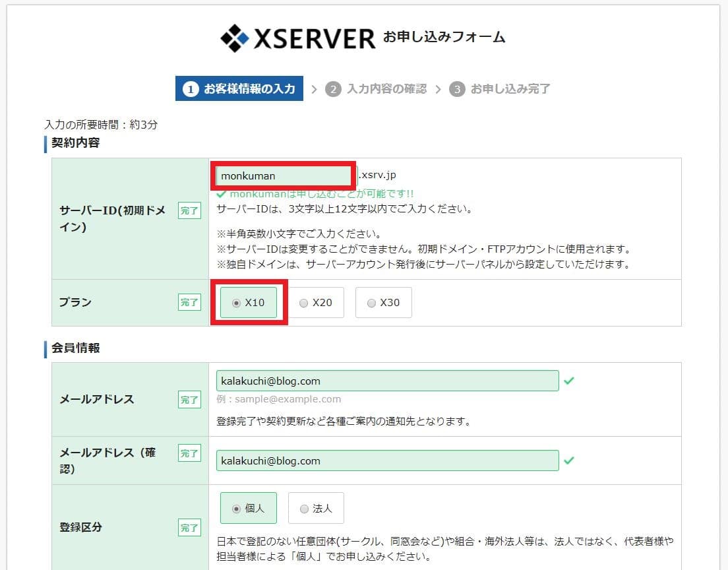
Task: Click the step 1 number circle icon
Action: [191, 89]
